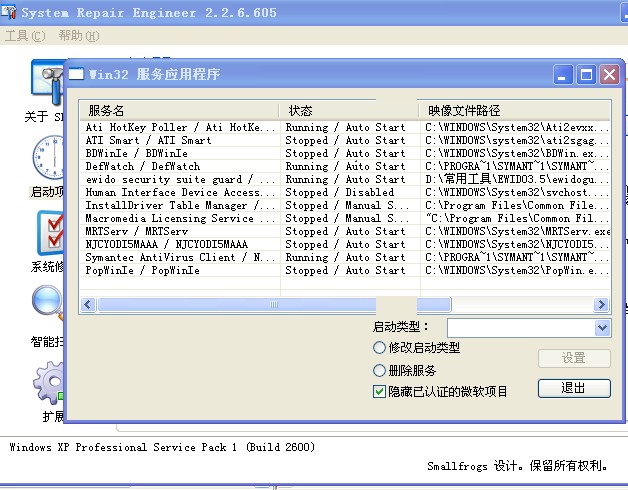Sort by 映像文件路径 column header

(514, 111)
